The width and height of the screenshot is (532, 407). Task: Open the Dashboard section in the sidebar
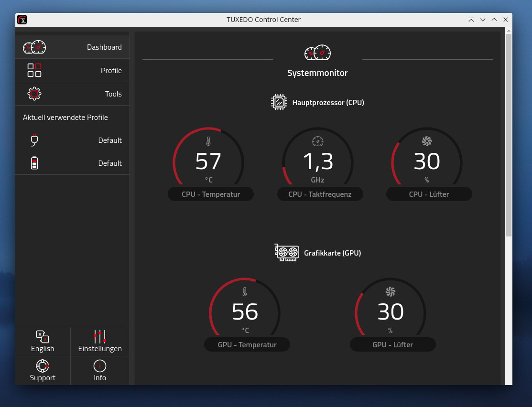click(72, 47)
